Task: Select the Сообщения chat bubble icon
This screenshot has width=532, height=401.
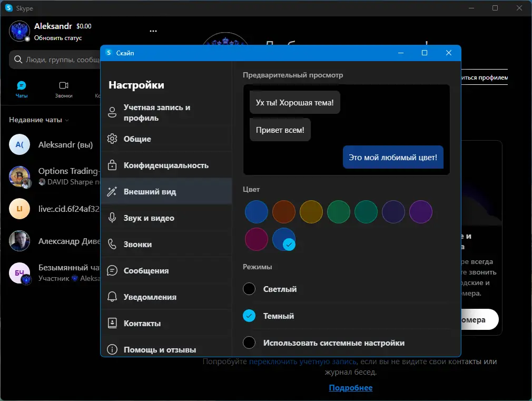Action: 111,270
